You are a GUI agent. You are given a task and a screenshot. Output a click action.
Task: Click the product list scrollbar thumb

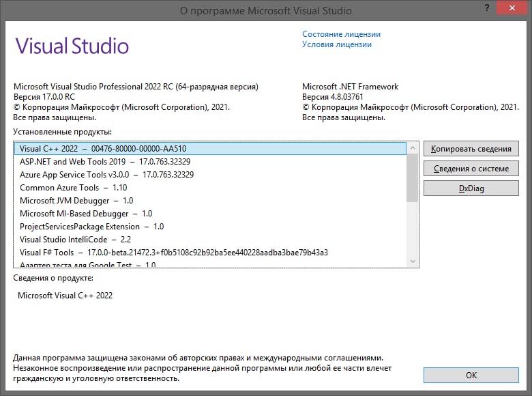pyautogui.click(x=413, y=178)
